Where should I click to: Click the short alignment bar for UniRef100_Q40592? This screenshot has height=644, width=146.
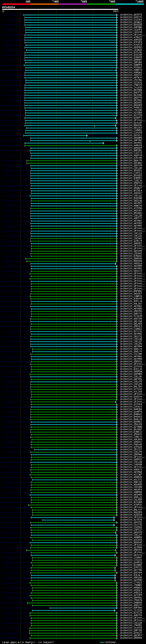point(64,143)
